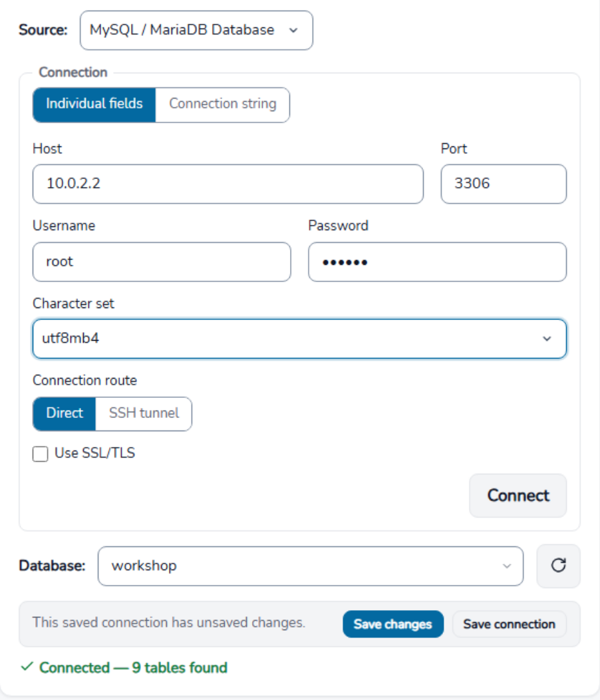Select the Direct connection route

(x=65, y=414)
